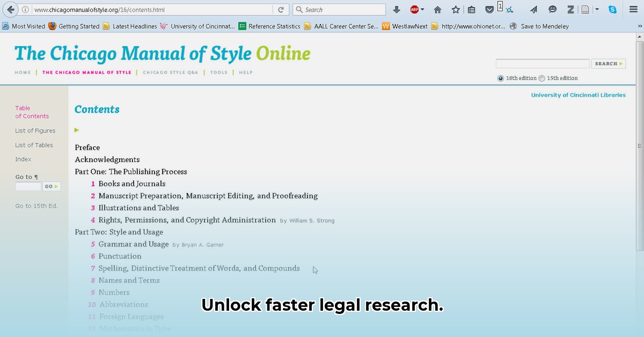Save page to Pocket icon

tap(489, 10)
